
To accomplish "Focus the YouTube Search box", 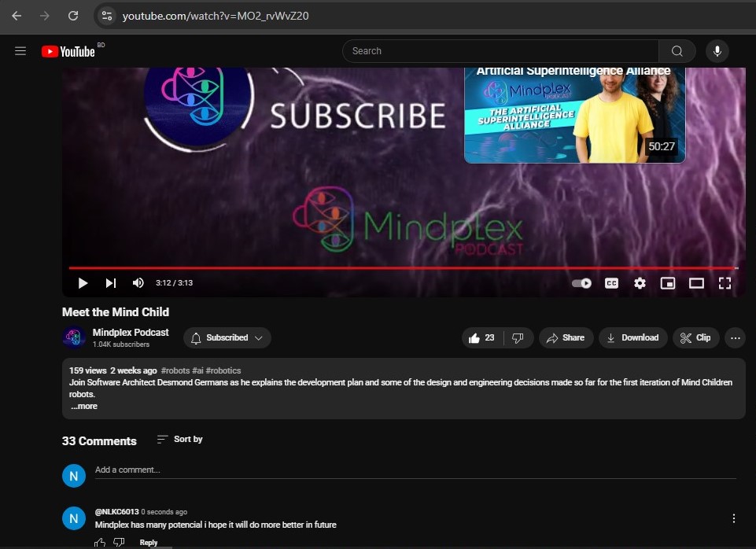I will point(500,51).
